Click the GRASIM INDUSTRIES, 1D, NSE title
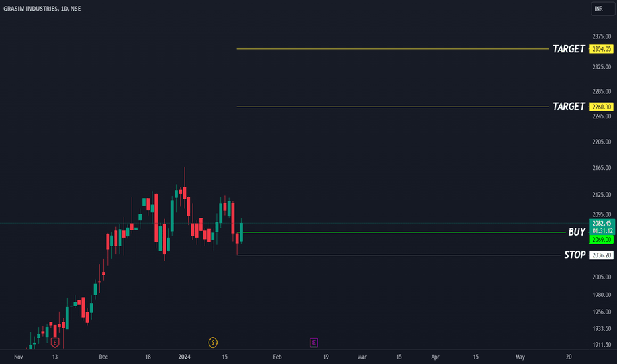 [x=42, y=9]
